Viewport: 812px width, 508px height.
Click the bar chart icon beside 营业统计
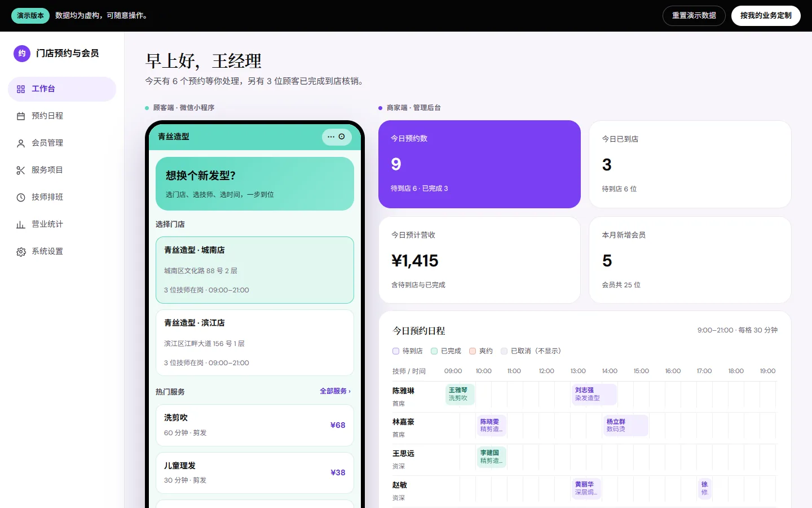pyautogui.click(x=21, y=225)
